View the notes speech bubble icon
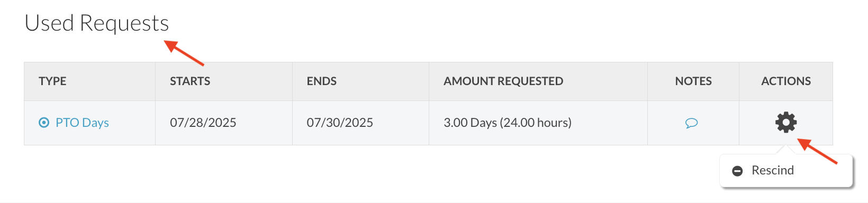Image resolution: width=868 pixels, height=203 pixels. [691, 123]
